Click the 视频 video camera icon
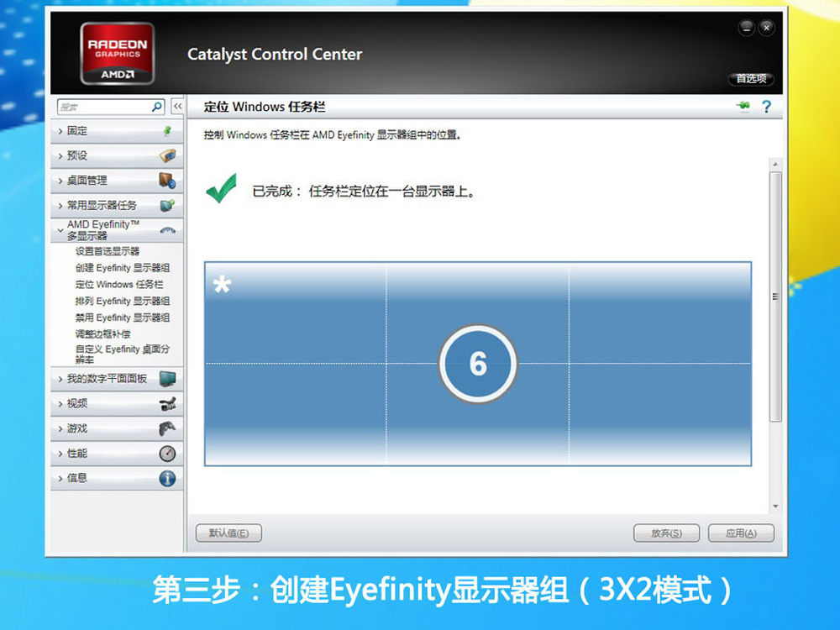This screenshot has width=840, height=630. click(167, 404)
